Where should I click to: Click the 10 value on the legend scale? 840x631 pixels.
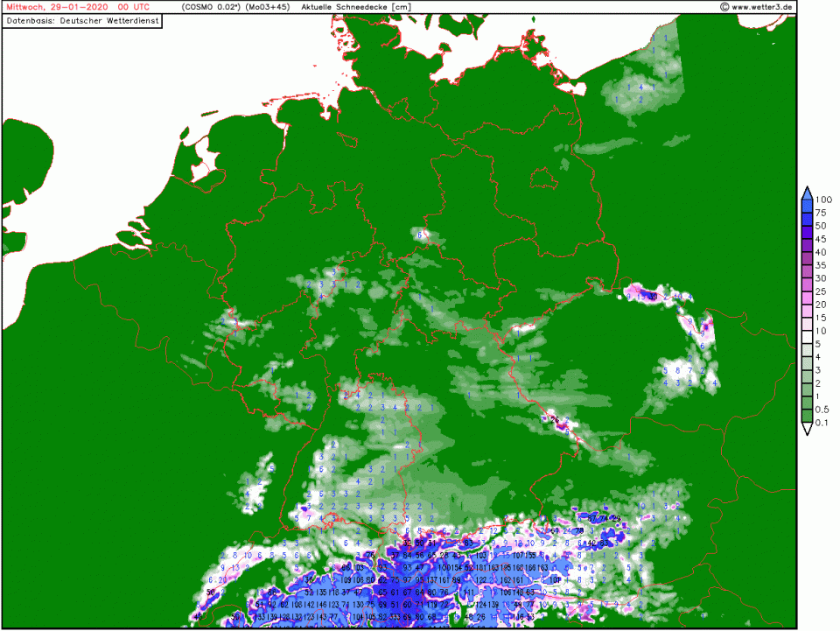click(821, 332)
